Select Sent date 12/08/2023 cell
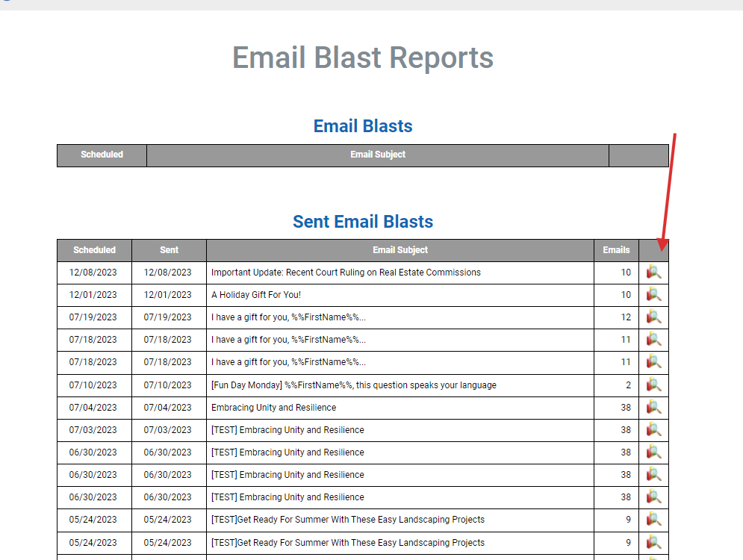This screenshot has height=560, width=743. [168, 273]
